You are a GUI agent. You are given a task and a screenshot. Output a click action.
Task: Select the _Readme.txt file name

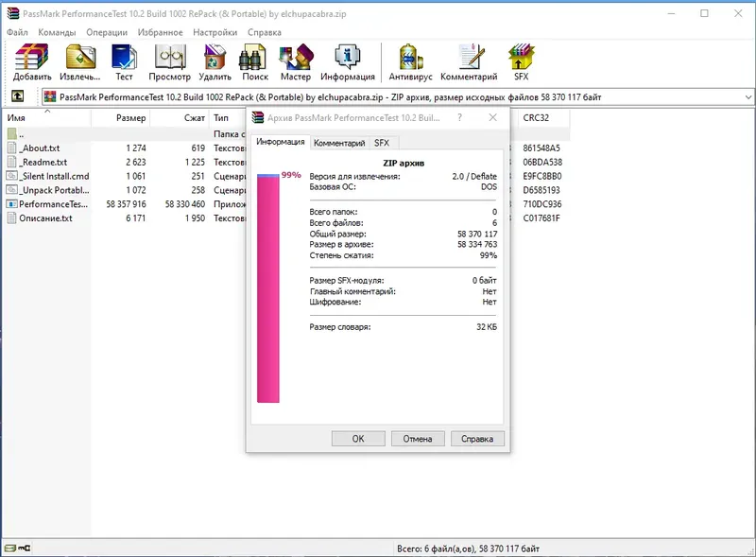pos(43,162)
